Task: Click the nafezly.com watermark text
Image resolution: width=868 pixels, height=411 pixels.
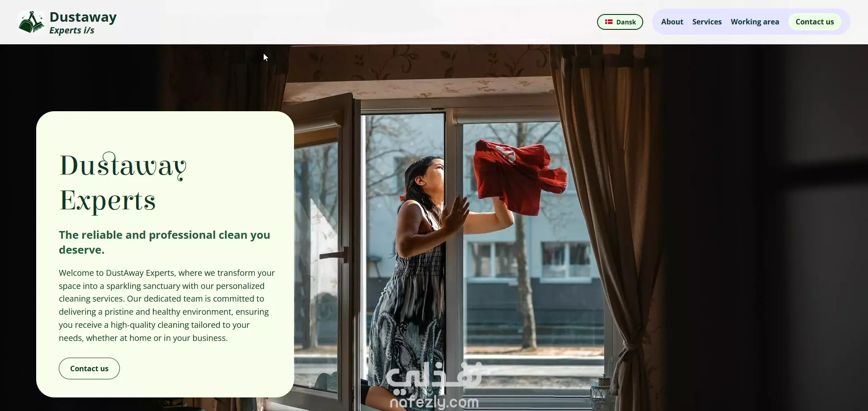Action: [434, 402]
